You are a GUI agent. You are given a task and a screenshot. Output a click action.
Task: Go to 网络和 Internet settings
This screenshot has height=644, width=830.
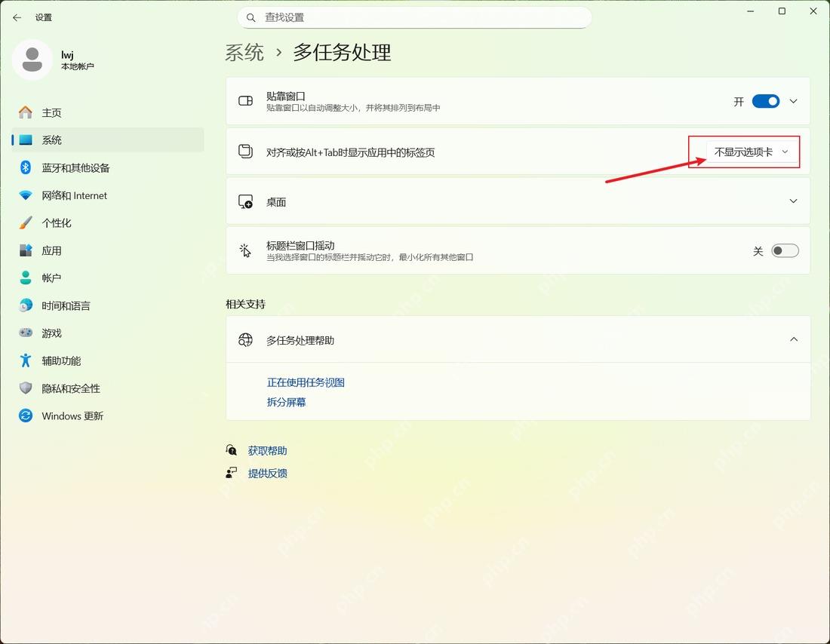(107, 195)
